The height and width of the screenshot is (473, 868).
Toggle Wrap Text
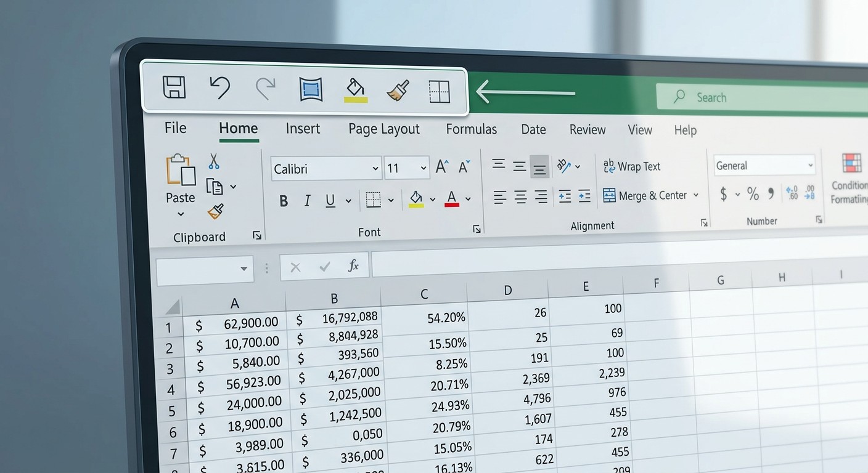[631, 166]
